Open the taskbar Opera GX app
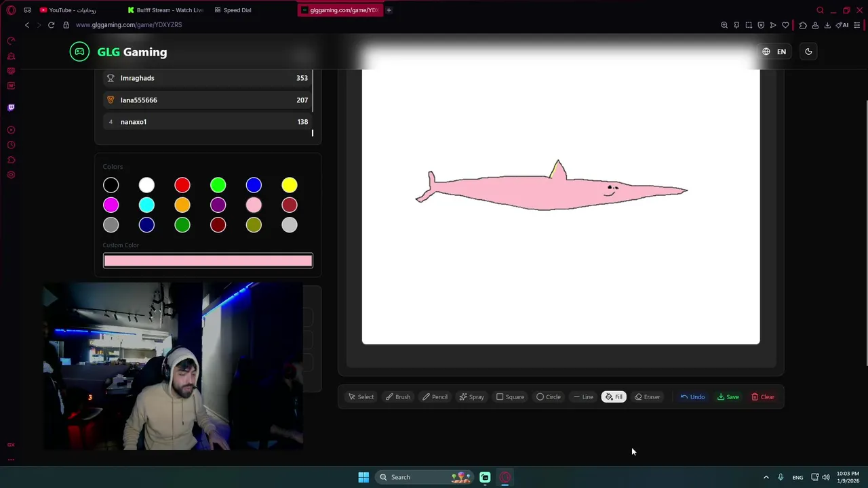 [505, 477]
